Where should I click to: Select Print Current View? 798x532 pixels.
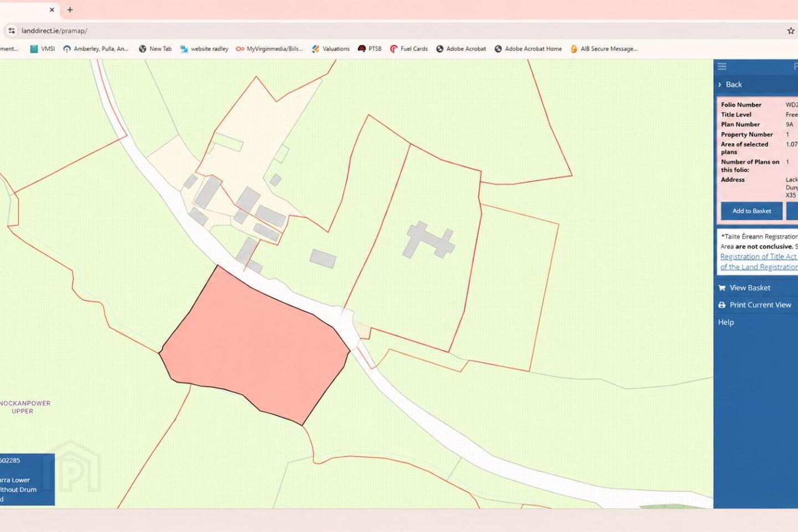(x=755, y=305)
